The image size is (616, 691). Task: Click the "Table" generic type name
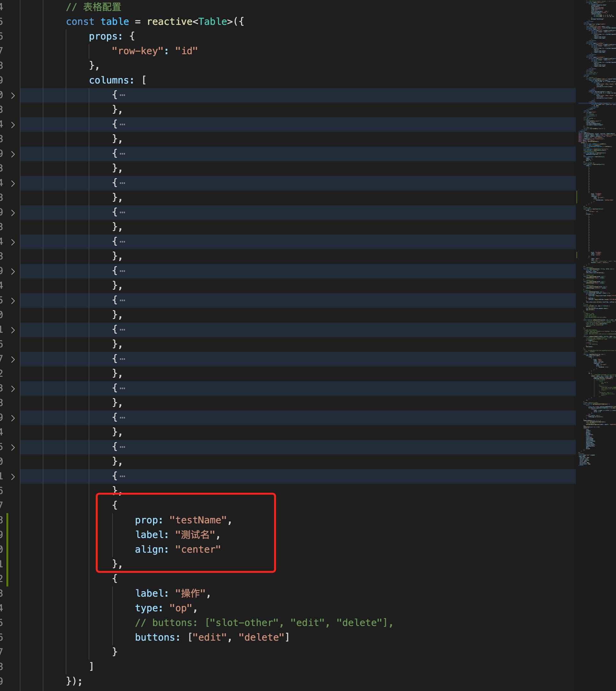click(213, 22)
